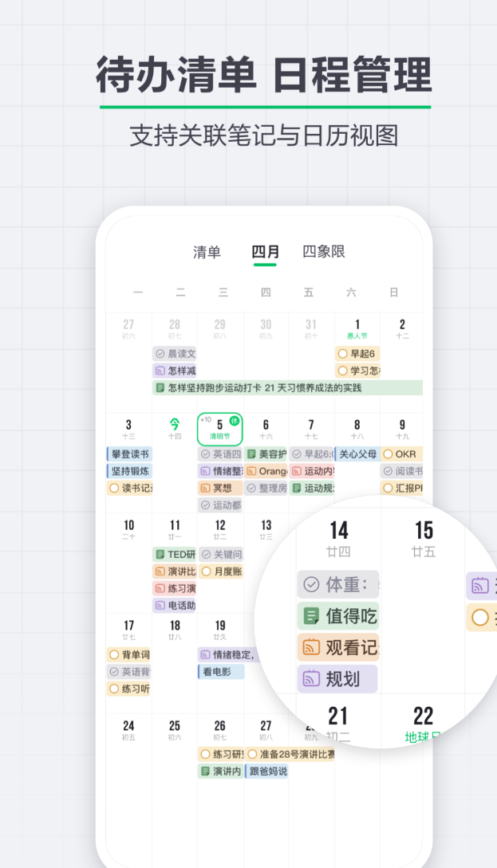Open the 跟爸妈说 event
Image resolution: width=497 pixels, height=868 pixels.
(266, 771)
